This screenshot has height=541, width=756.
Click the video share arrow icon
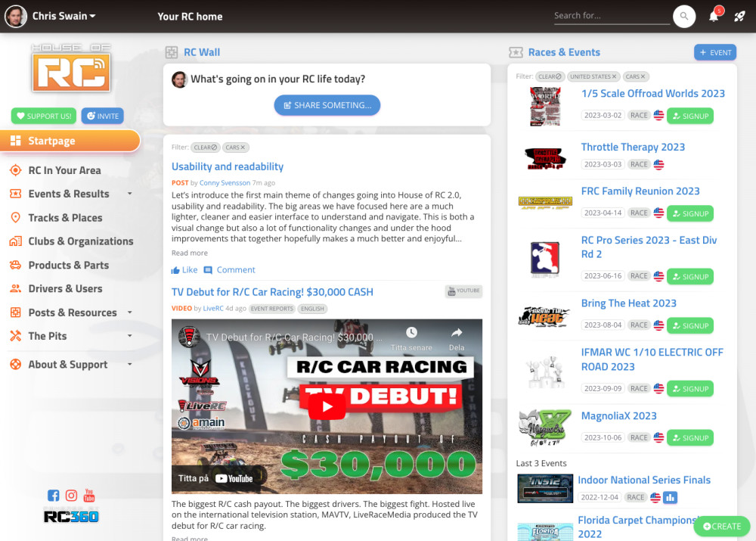coord(457,332)
